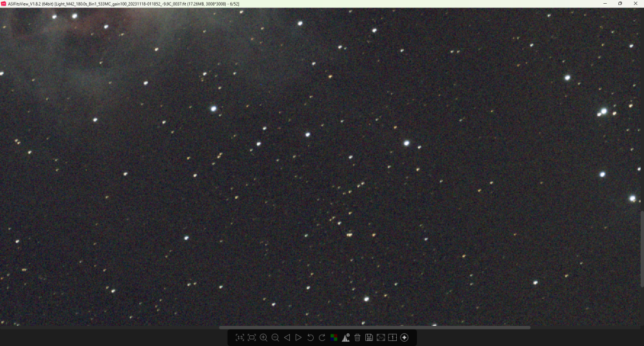Maximize or restore the ASIFitsView window
This screenshot has height=346, width=644.
pos(619,4)
